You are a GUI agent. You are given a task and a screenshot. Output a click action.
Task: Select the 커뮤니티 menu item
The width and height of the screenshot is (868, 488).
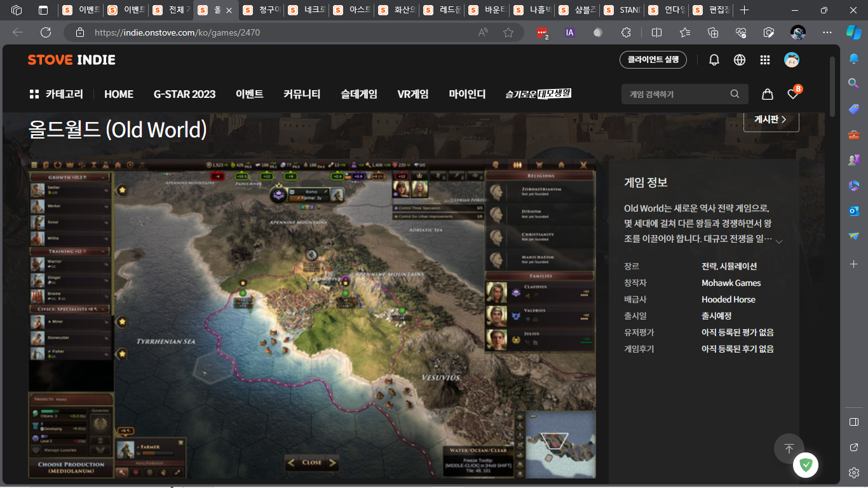302,94
